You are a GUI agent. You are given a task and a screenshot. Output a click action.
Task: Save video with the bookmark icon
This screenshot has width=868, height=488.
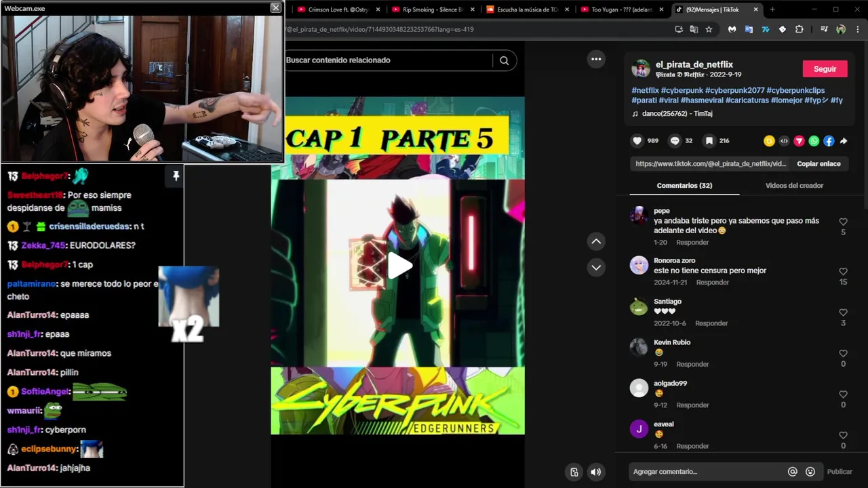709,141
